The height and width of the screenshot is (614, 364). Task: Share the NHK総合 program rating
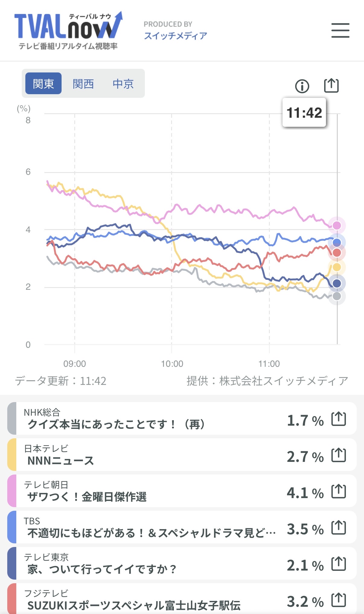338,419
